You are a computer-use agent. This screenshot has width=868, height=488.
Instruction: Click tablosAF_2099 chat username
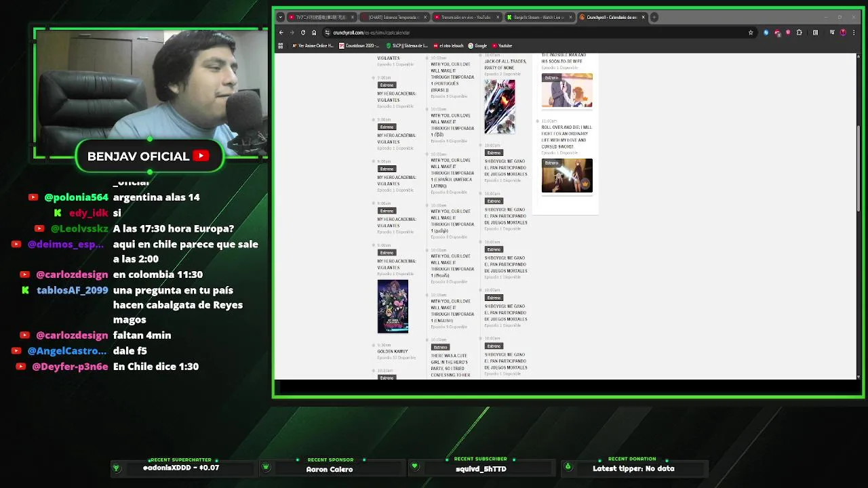coord(72,290)
